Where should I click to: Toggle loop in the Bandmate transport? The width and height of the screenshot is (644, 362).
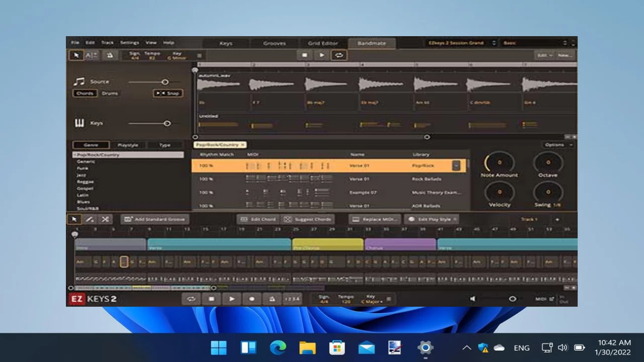pyautogui.click(x=339, y=55)
